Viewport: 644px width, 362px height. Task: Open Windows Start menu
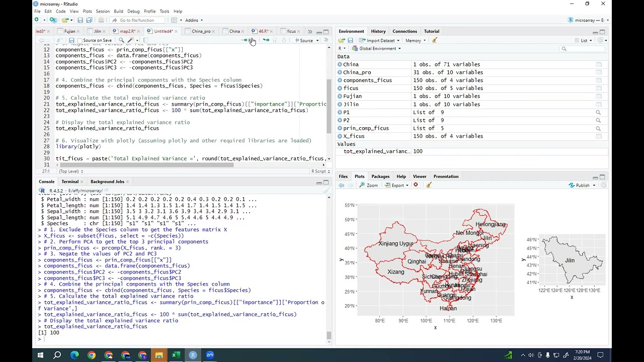[40, 355]
